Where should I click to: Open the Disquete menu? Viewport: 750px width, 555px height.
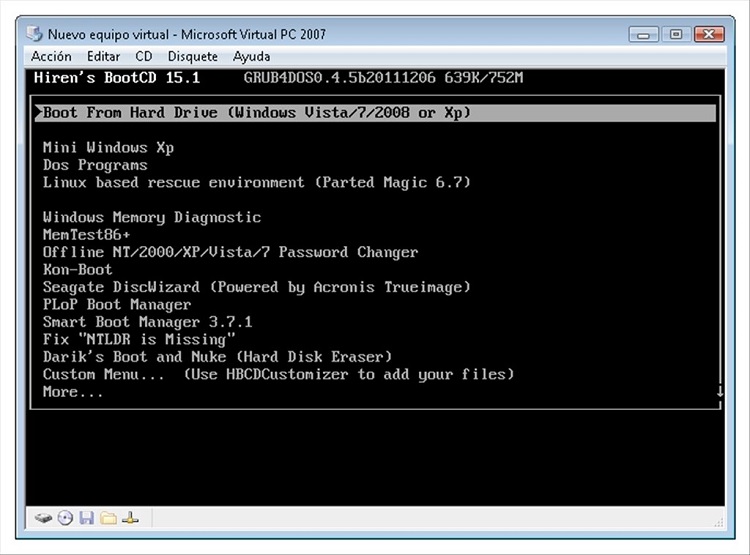[x=192, y=56]
